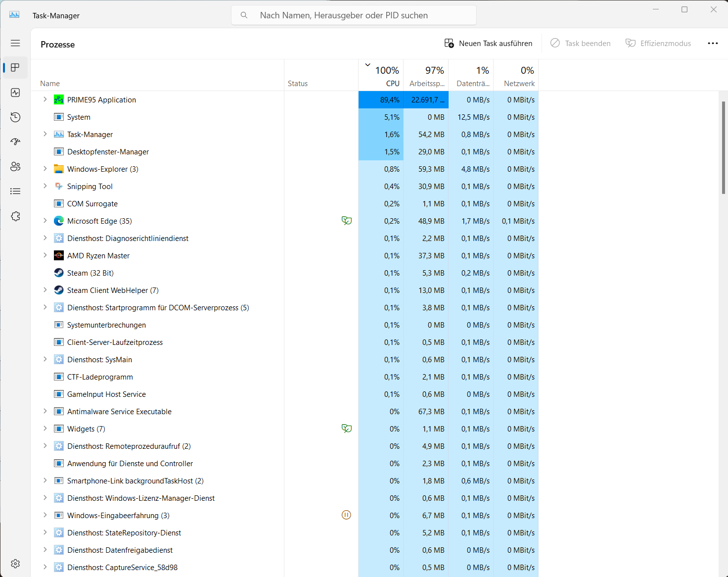
Task: Select Anwendung für Dienste und Controller
Action: point(284,463)
